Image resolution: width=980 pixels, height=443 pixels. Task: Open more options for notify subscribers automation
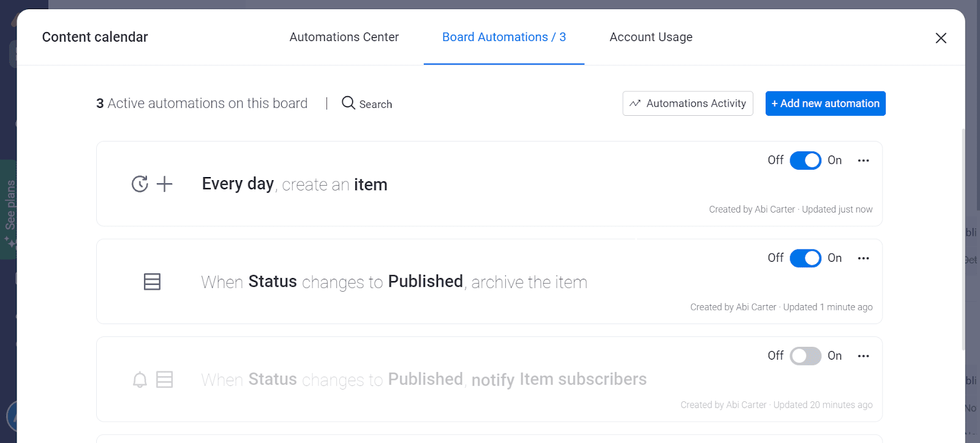tap(864, 356)
